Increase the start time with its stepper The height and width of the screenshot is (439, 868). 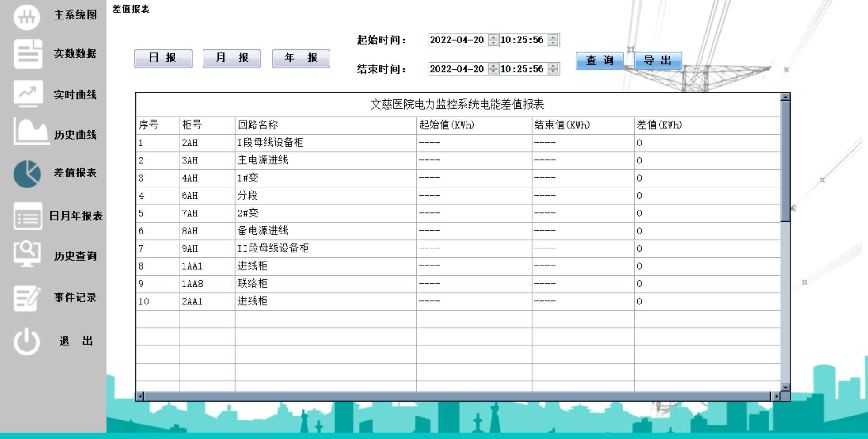pyautogui.click(x=552, y=38)
